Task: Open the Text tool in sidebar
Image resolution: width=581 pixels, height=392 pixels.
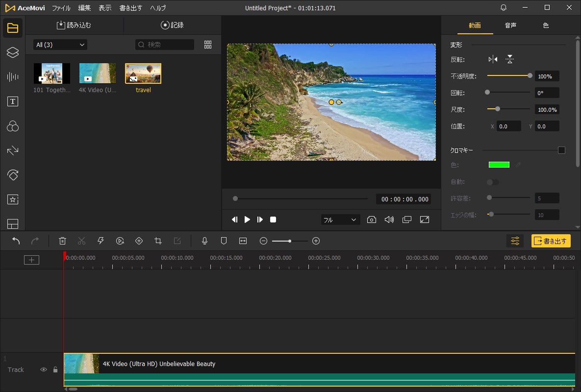Action: (13, 101)
